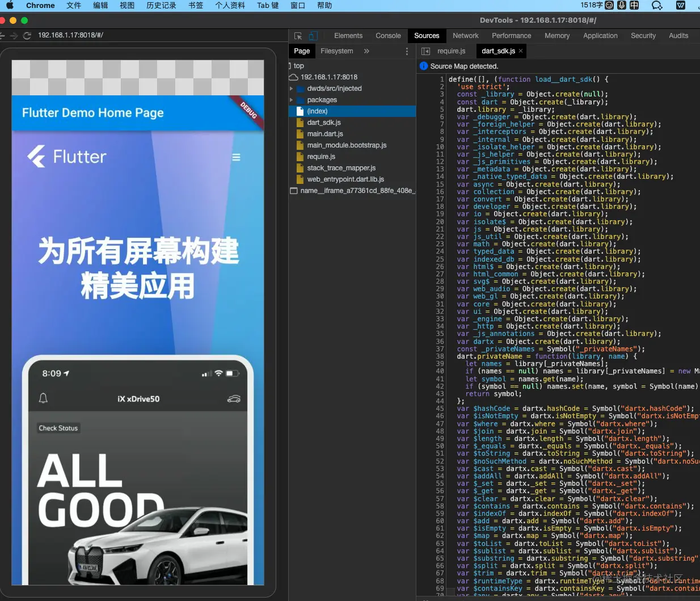Screen dimensions: 700x601
Task: Expand the packages folder
Action: (291, 100)
